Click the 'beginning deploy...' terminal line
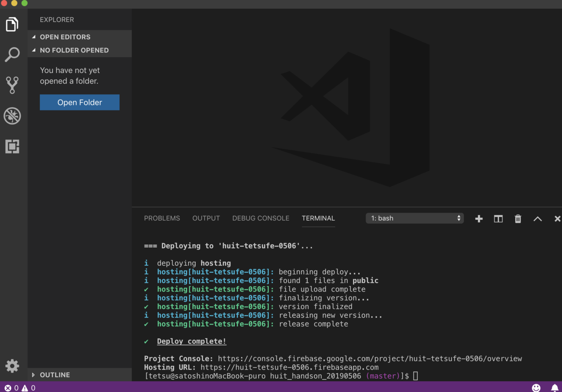562x392 pixels. point(253,272)
